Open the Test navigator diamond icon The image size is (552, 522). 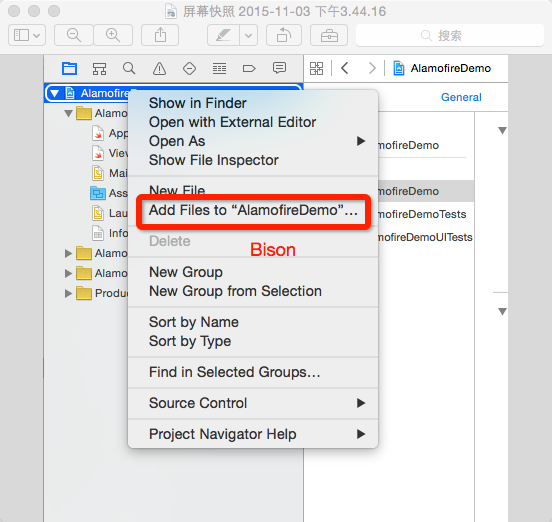tap(189, 68)
